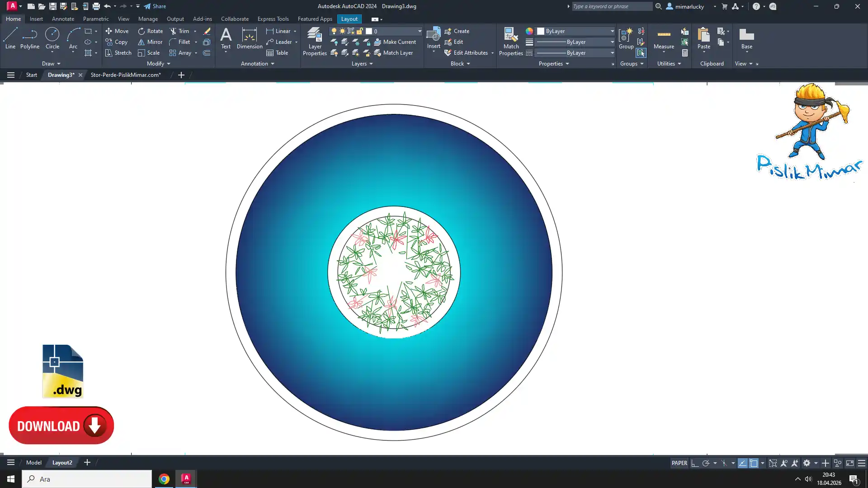Click the Mirror modify tool
The image size is (868, 488).
coord(150,42)
